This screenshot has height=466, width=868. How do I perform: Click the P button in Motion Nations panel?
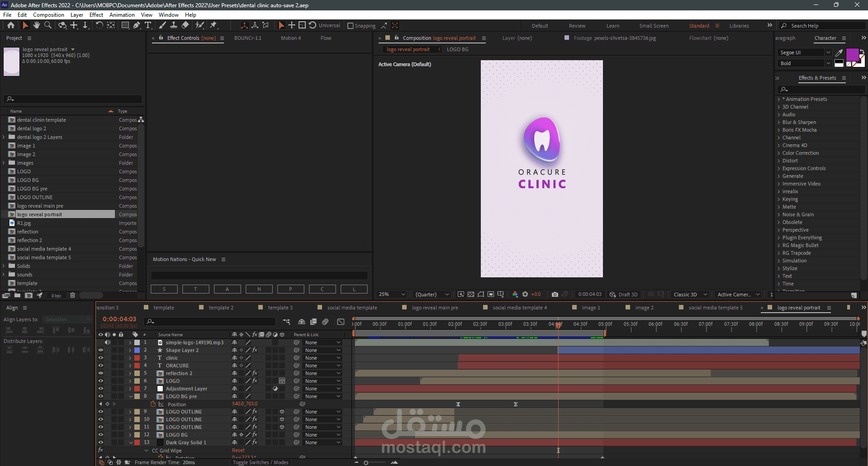(291, 289)
